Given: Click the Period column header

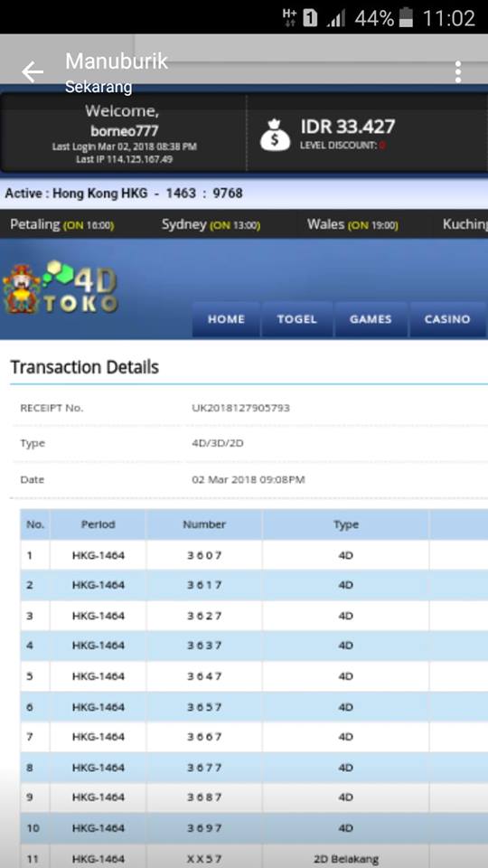Looking at the screenshot, I should pyautogui.click(x=98, y=524).
